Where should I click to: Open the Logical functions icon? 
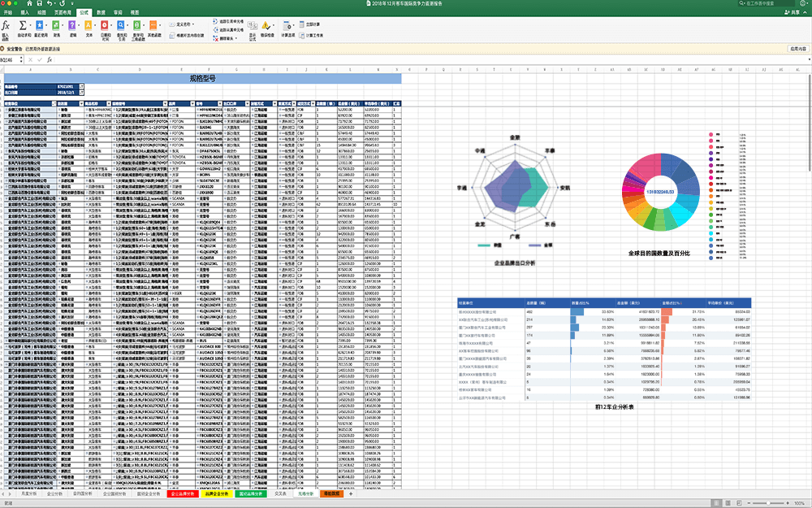pos(73,27)
